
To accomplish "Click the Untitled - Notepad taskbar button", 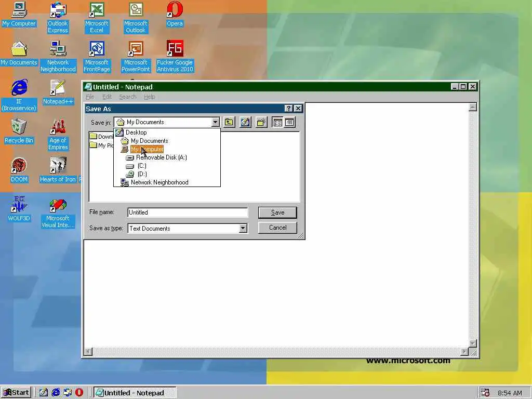I will 135,393.
